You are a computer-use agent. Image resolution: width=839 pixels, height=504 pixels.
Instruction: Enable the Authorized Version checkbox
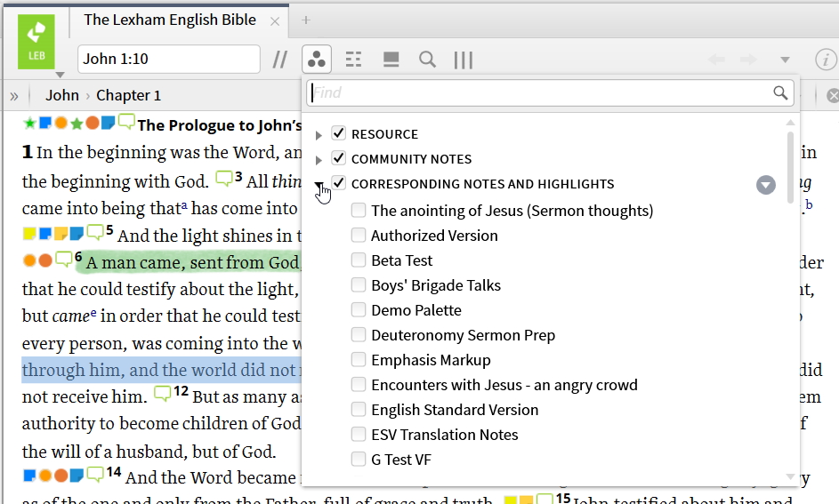pyautogui.click(x=358, y=236)
